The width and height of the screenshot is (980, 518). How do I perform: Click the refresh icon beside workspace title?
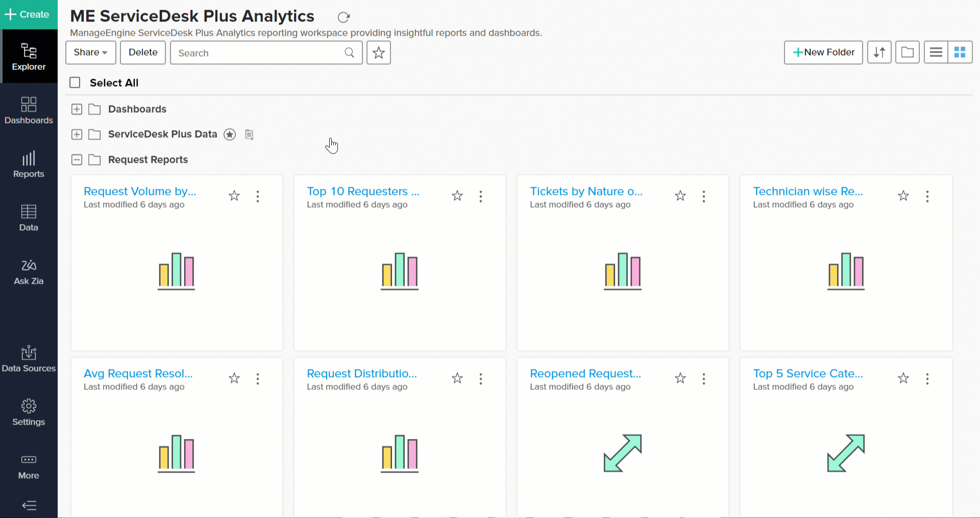pos(344,17)
